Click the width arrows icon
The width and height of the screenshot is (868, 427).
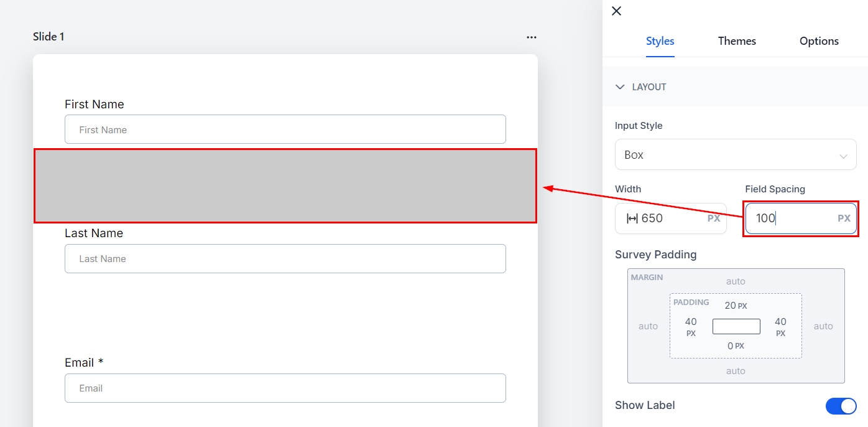632,218
